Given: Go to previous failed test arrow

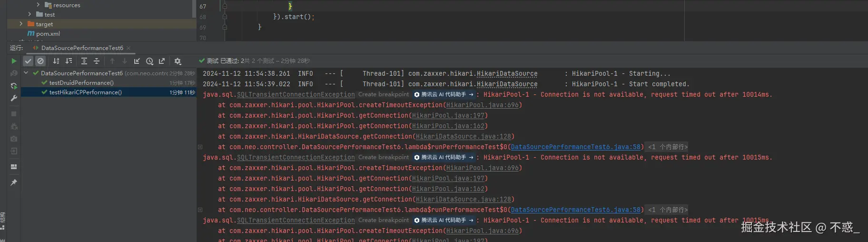Looking at the screenshot, I should point(112,61).
